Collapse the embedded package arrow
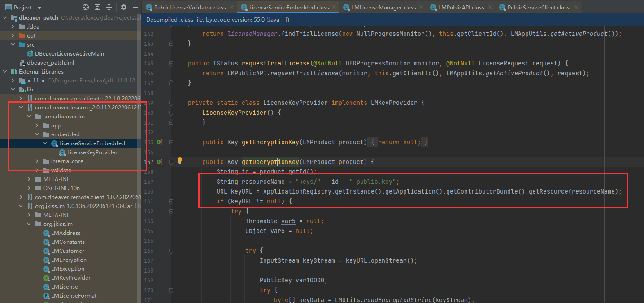This screenshot has width=644, height=303. pyautogui.click(x=38, y=134)
